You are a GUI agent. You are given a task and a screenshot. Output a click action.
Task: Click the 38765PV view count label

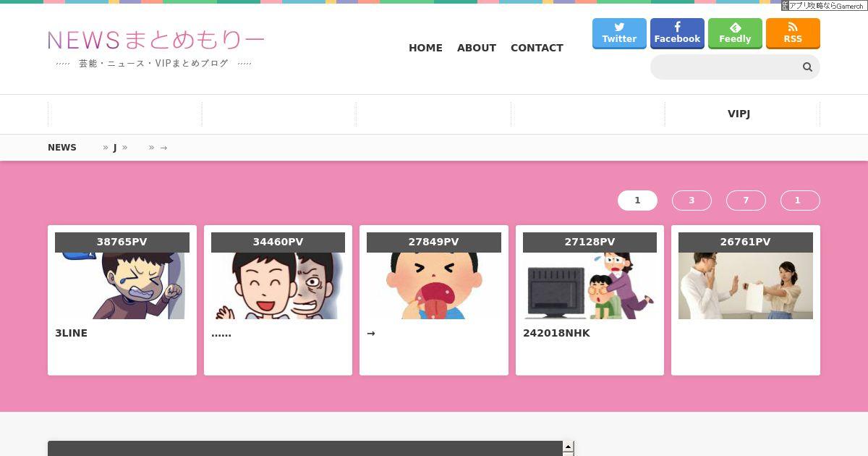[x=122, y=242]
